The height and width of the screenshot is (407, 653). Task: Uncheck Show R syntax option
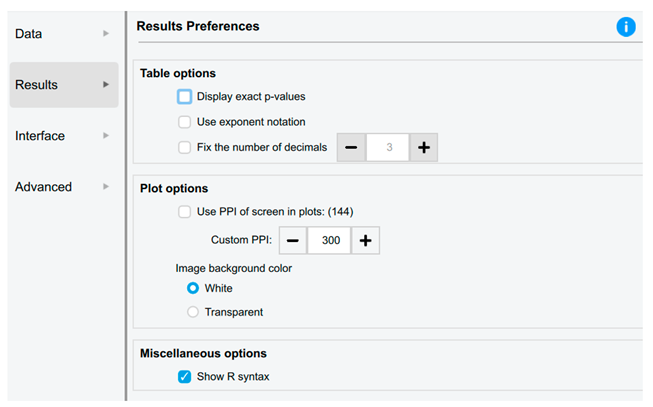(184, 377)
